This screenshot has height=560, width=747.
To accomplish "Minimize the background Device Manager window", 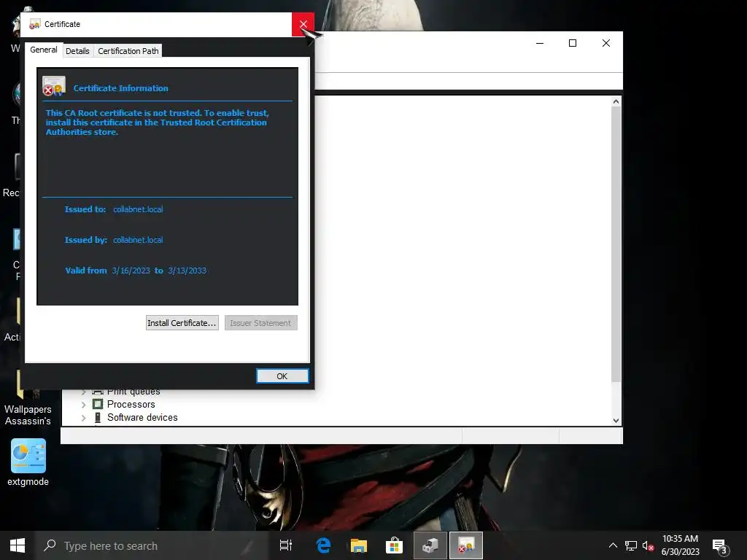I will (540, 43).
